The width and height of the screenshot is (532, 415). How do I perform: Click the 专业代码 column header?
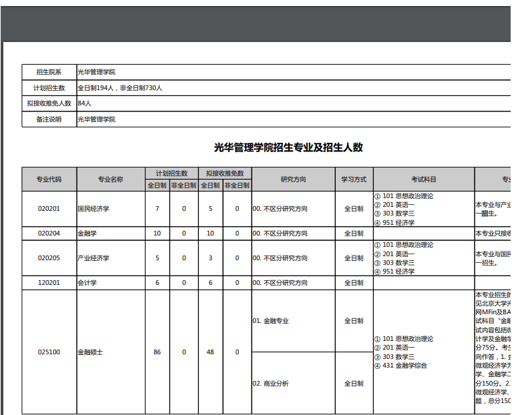49,179
